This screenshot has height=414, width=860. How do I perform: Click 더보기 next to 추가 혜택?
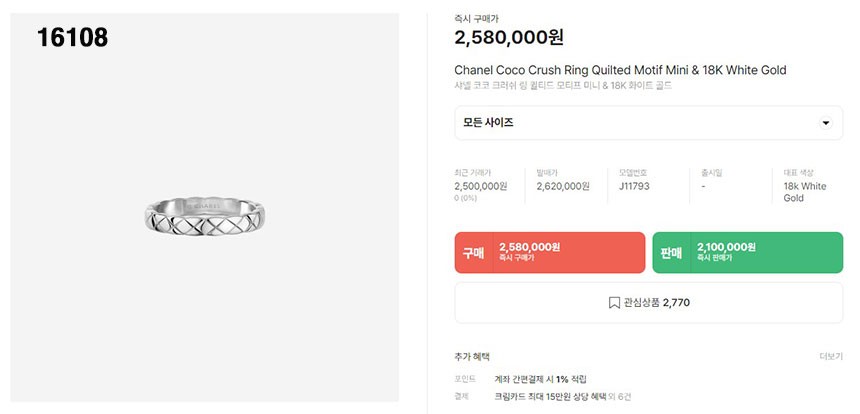(831, 356)
